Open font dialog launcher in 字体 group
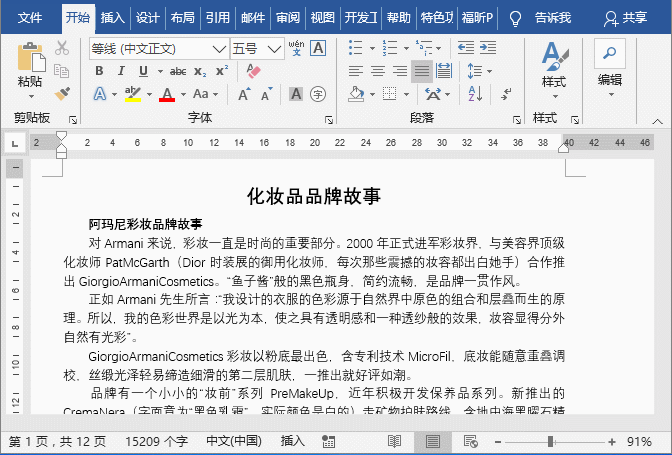672x455 pixels. pos(329,120)
